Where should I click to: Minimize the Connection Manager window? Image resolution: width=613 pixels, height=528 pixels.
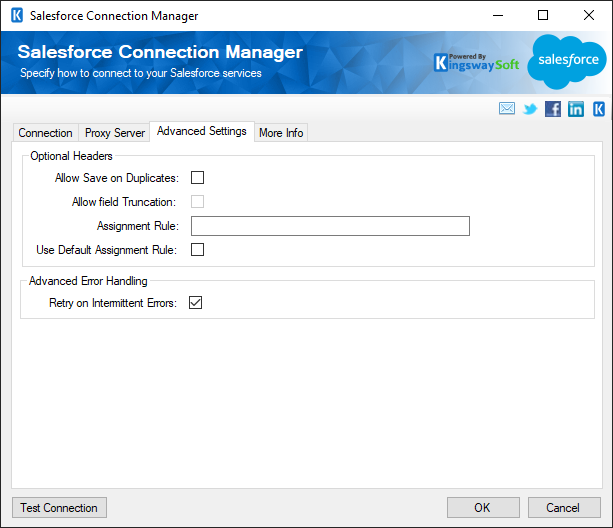pos(498,16)
